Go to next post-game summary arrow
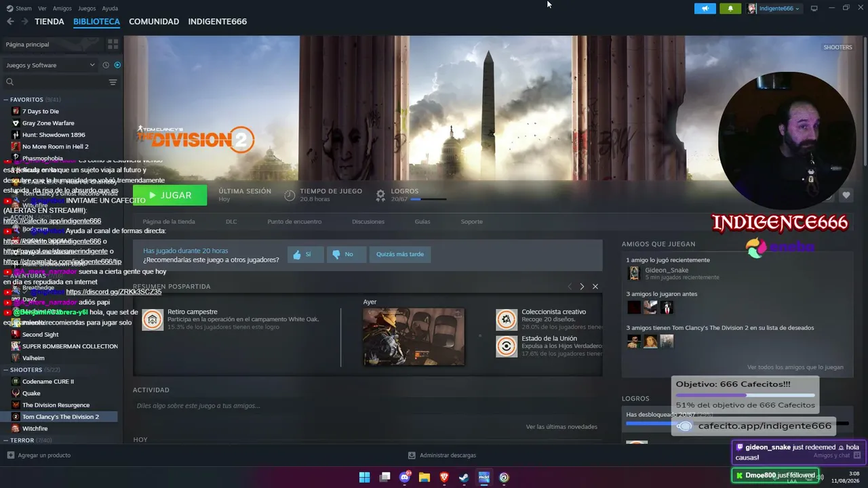 [582, 287]
